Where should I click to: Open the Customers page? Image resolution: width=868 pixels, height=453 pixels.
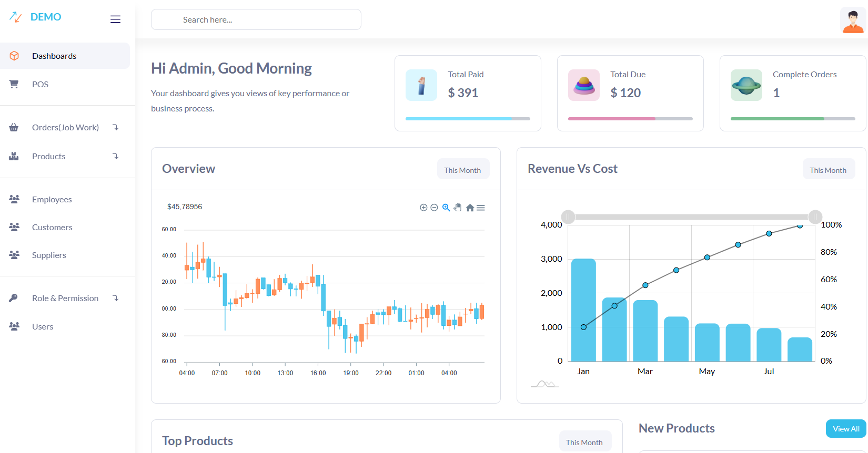[52, 227]
